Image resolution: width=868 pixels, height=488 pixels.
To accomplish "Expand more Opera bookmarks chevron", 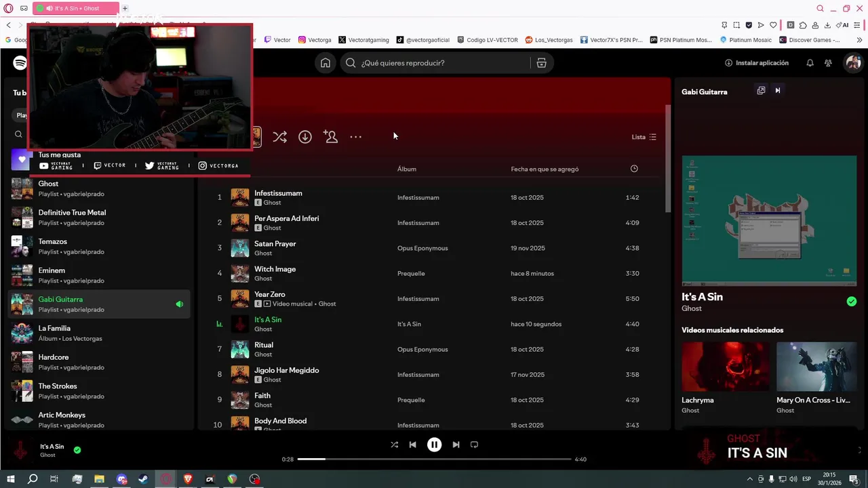I will [859, 40].
